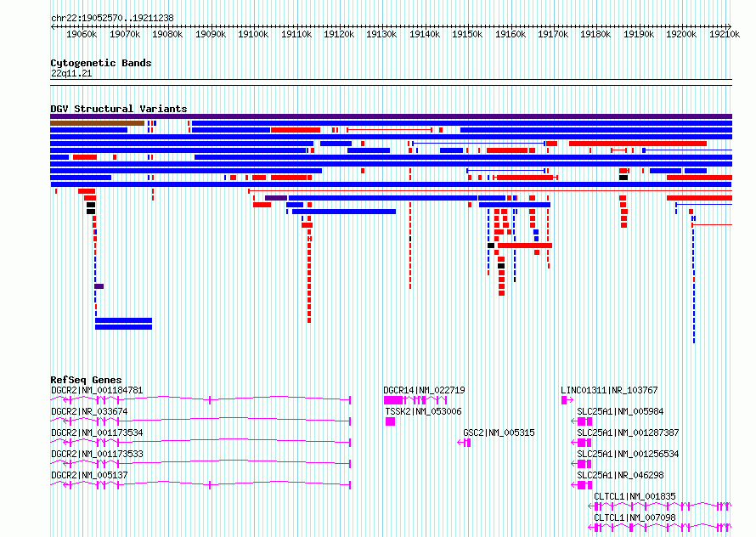Select the GSC2 gene model glyph
Viewport: 756px width, 537px height.
click(x=464, y=443)
